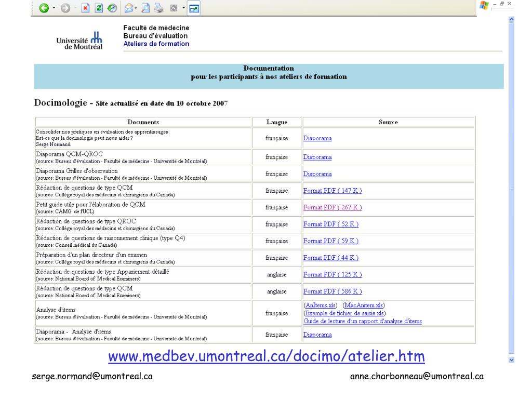The width and height of the screenshot is (532, 399).
Task: Open the Ateliers de formation link
Action: coord(156,44)
